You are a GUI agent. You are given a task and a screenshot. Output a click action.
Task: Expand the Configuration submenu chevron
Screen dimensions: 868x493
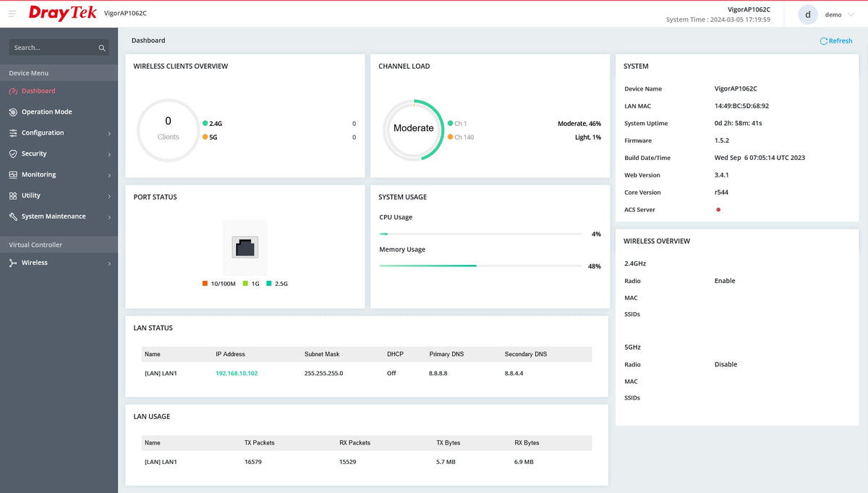(x=109, y=134)
